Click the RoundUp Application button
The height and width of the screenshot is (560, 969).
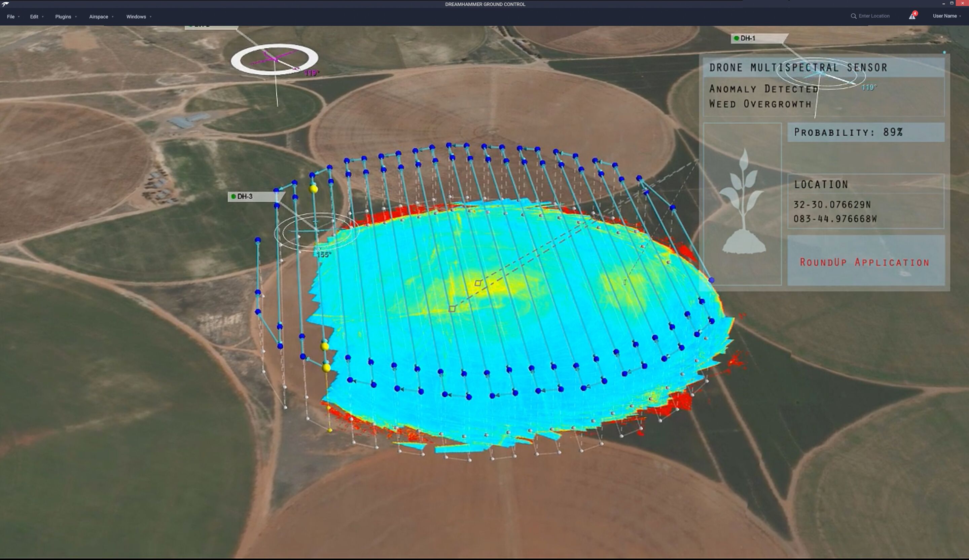pyautogui.click(x=866, y=261)
